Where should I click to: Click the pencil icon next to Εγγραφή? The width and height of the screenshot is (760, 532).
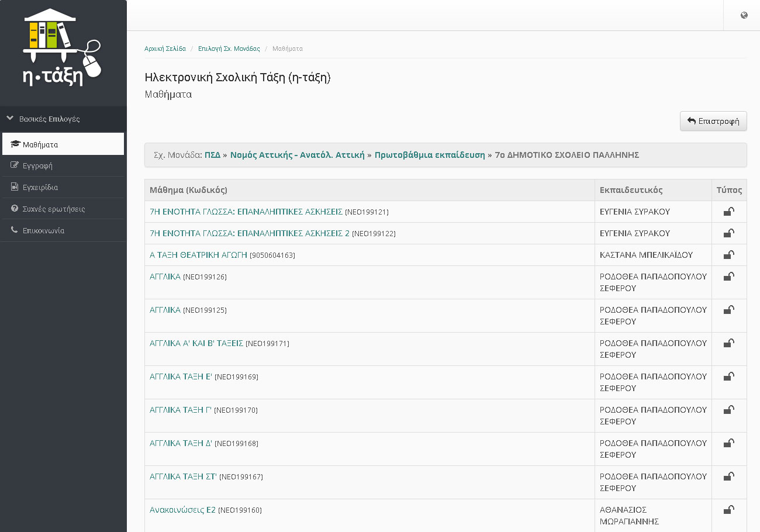click(15, 165)
